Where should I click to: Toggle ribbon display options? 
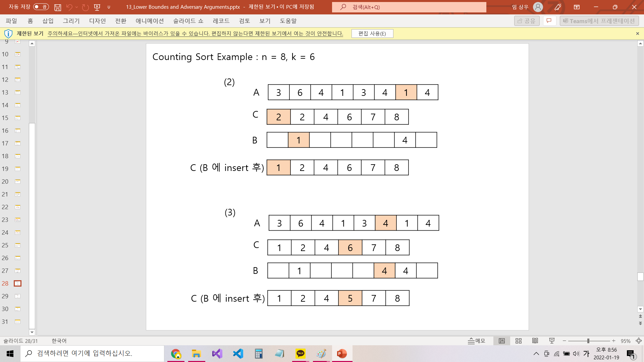coord(577,7)
